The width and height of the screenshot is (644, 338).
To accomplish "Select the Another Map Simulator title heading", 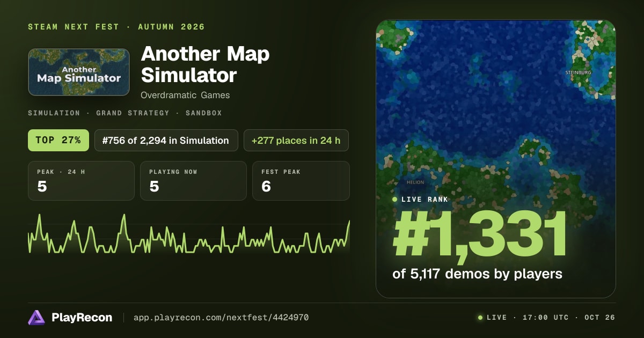I will coord(206,64).
